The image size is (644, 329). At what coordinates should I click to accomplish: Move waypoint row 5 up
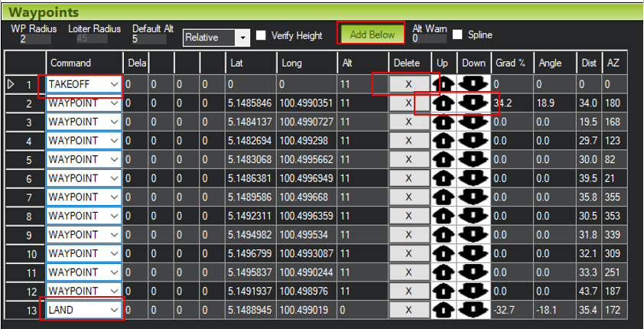point(444,159)
